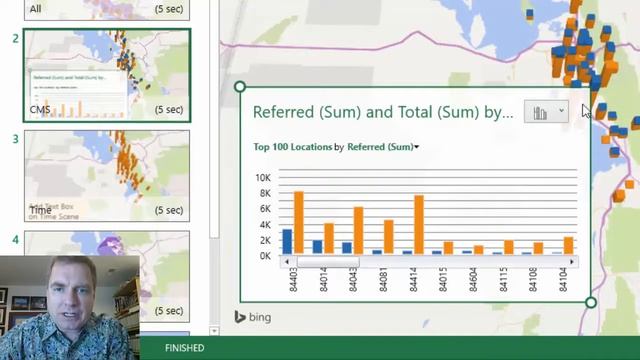Click the FINISHED status bar text
The image size is (640, 360).
pyautogui.click(x=184, y=348)
